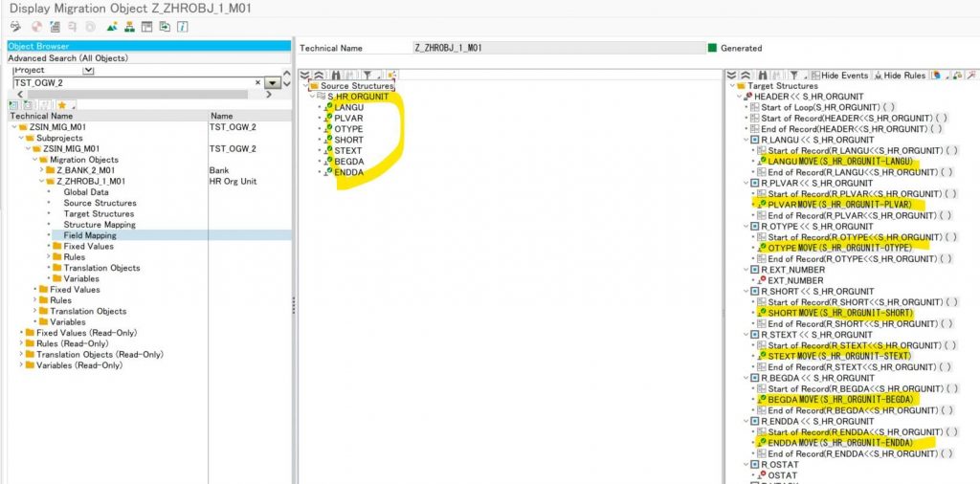980x484 pixels.
Task: Open the Project type dropdown
Action: pyautogui.click(x=88, y=71)
